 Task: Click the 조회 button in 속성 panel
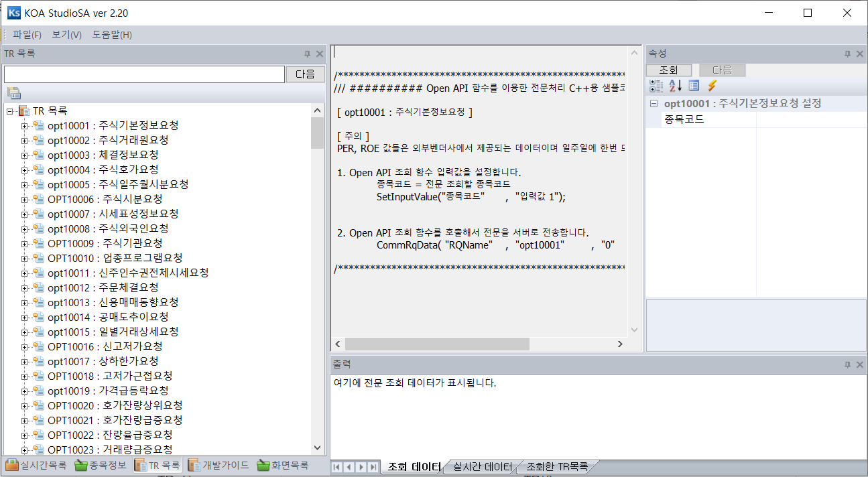(x=668, y=70)
